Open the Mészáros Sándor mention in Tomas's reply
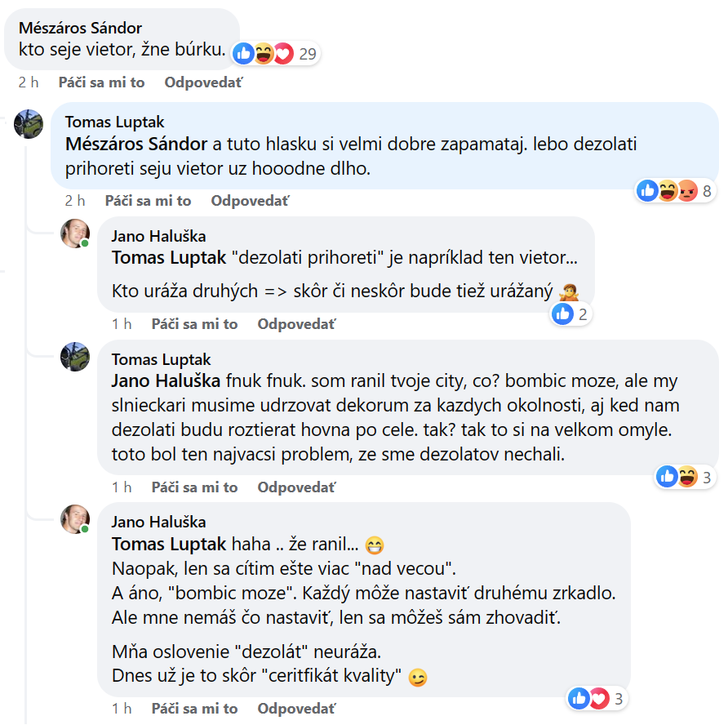 tap(135, 145)
